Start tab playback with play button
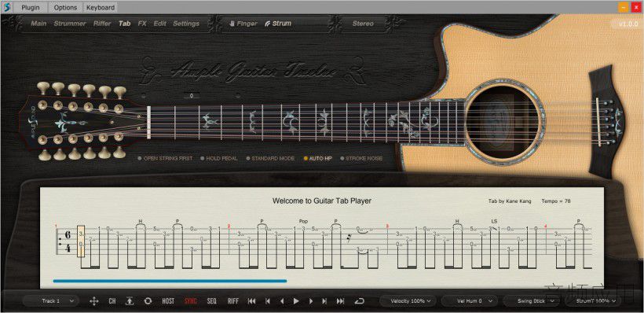This screenshot has height=313, width=644. tap(296, 301)
